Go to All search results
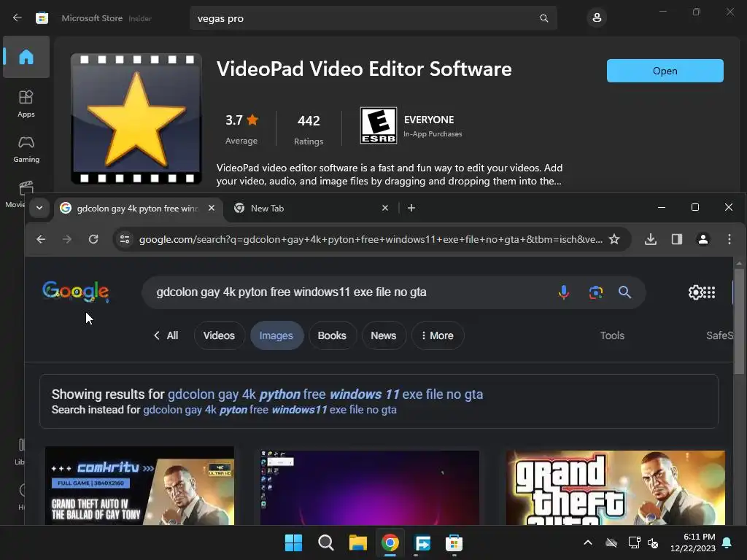Viewport: 747px width, 560px height. point(166,335)
